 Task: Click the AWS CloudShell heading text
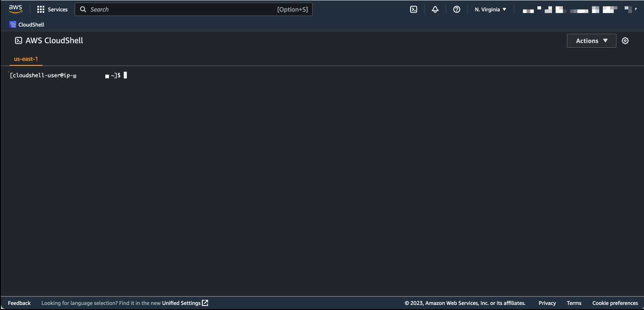coord(54,41)
